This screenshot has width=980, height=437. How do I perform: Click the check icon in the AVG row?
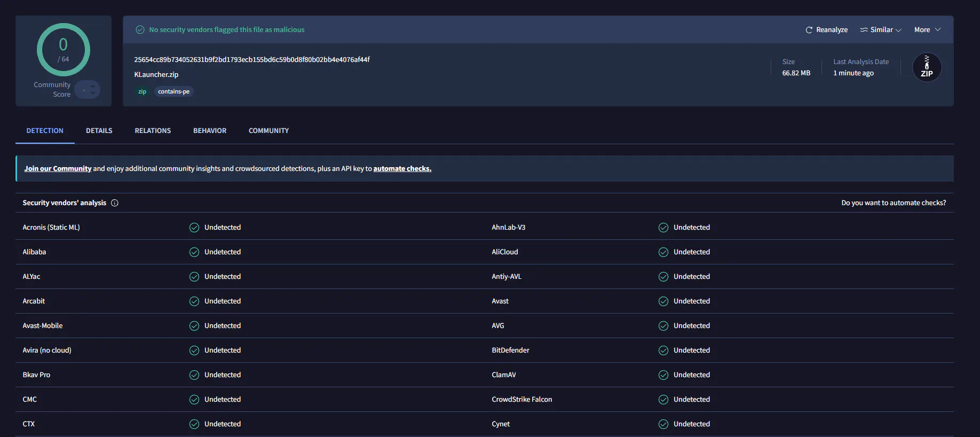point(663,326)
